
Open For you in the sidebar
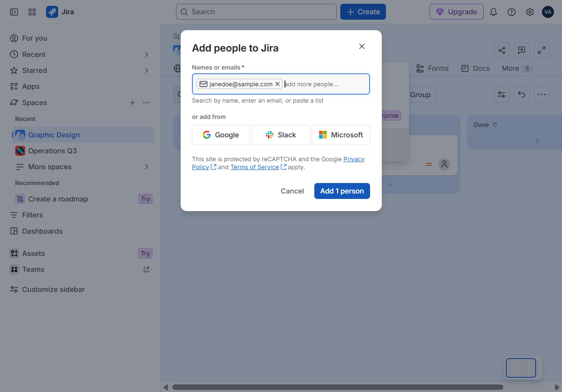point(82,38)
